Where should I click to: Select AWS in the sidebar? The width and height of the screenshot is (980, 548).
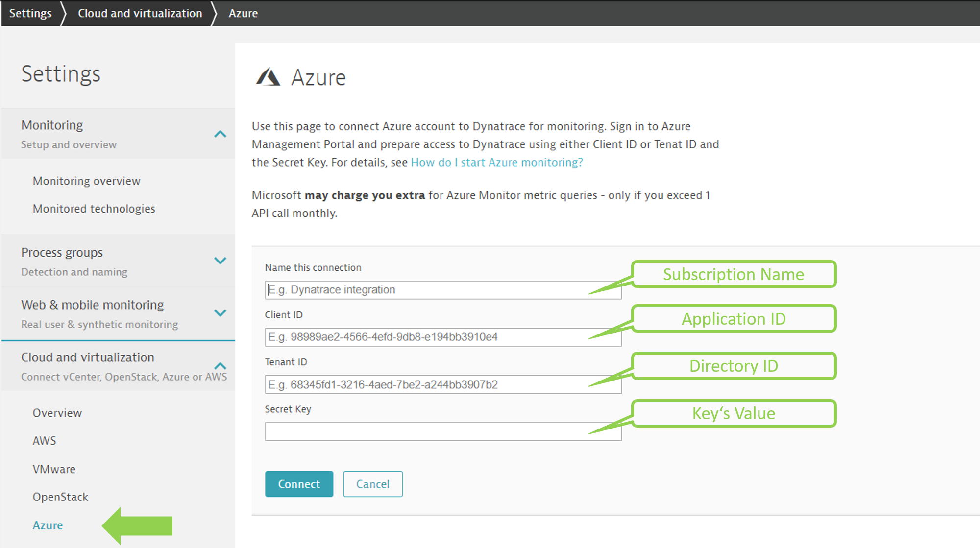(x=45, y=441)
